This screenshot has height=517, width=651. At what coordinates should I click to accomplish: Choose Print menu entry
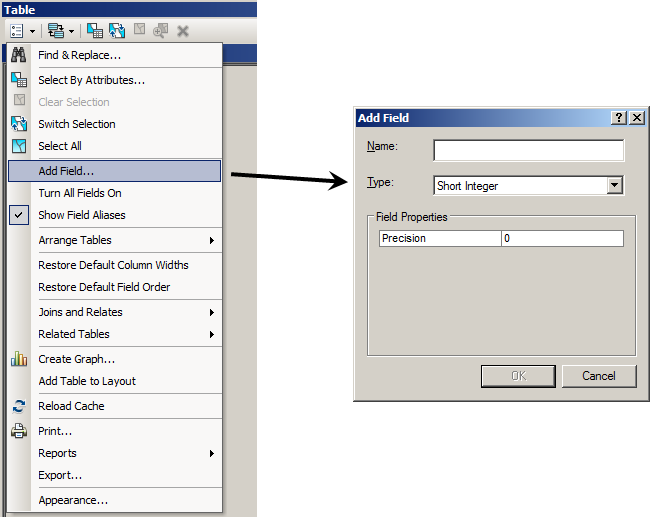coord(115,431)
